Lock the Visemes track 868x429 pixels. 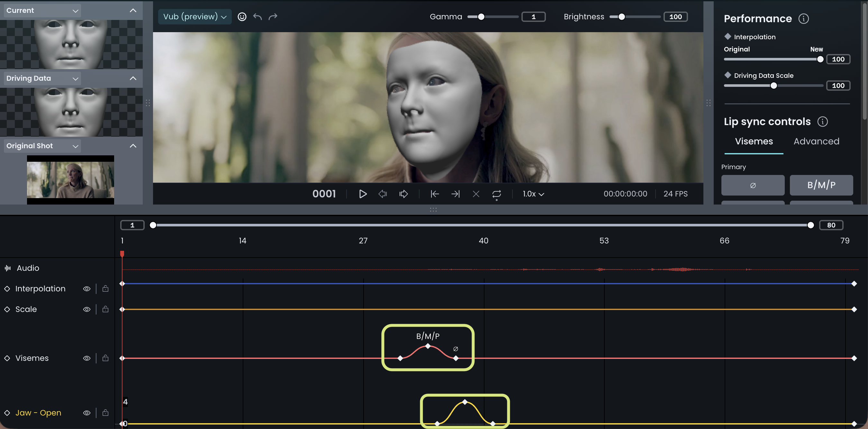(105, 358)
